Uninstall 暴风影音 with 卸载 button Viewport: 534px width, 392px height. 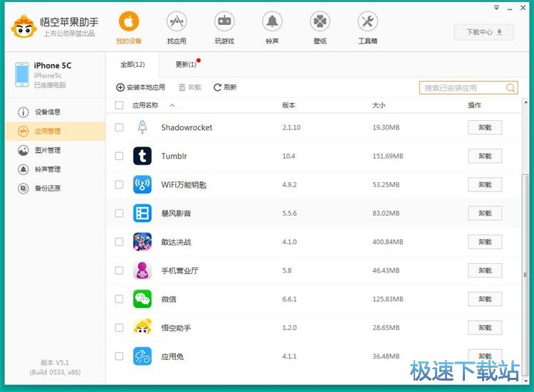pos(485,213)
